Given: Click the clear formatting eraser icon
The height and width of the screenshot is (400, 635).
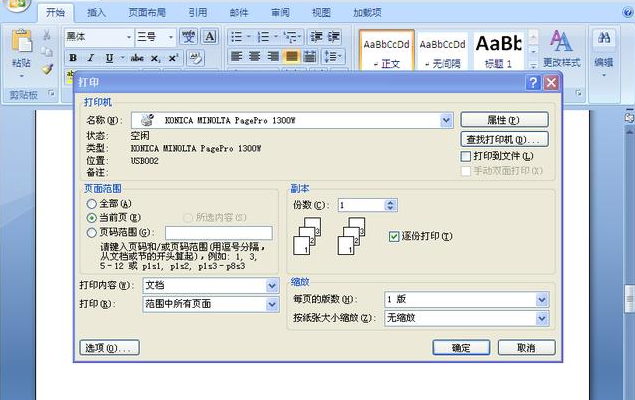Looking at the screenshot, I should click(x=196, y=58).
